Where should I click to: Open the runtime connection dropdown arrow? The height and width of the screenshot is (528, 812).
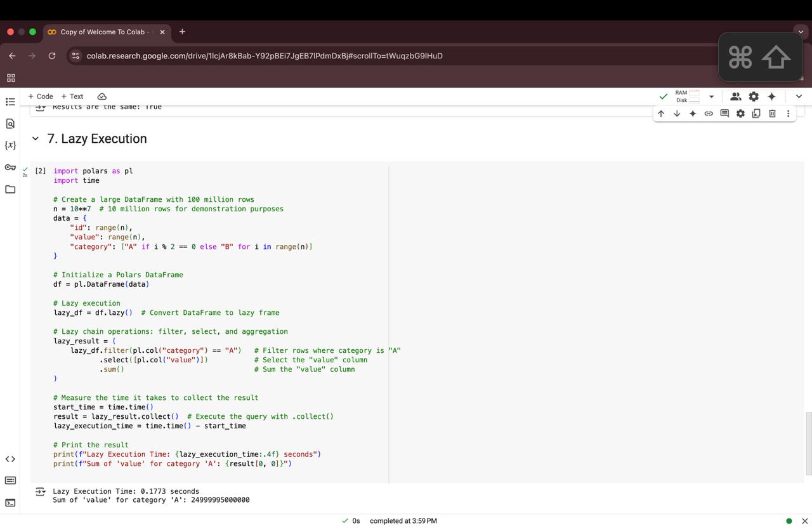point(711,96)
